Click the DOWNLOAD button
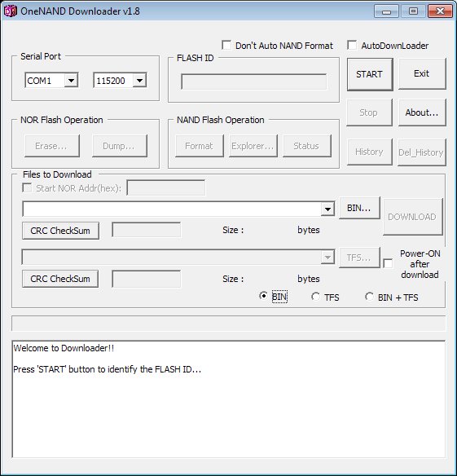 pos(413,217)
